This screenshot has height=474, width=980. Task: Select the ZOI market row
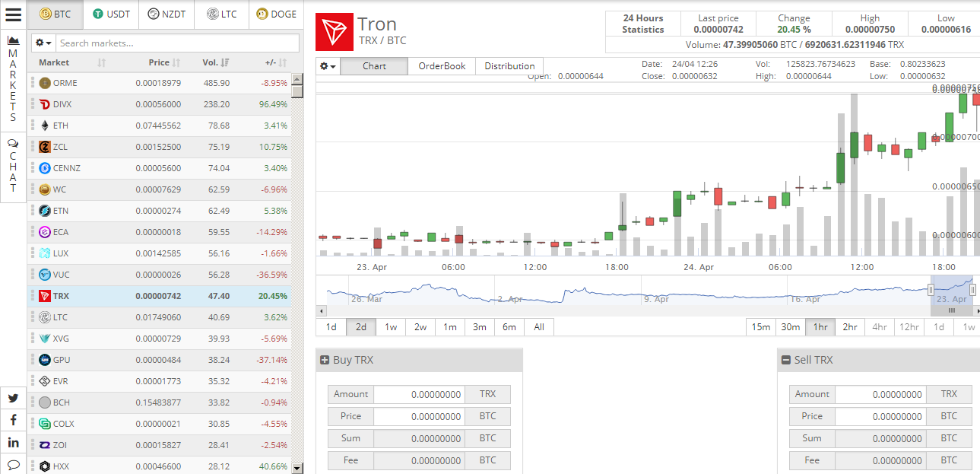pos(159,445)
